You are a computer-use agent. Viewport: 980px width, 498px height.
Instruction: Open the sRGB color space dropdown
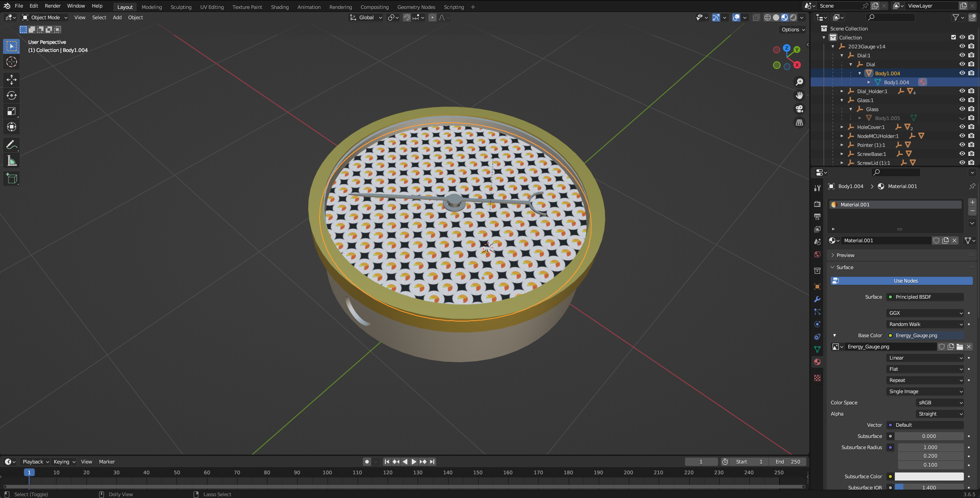click(940, 403)
